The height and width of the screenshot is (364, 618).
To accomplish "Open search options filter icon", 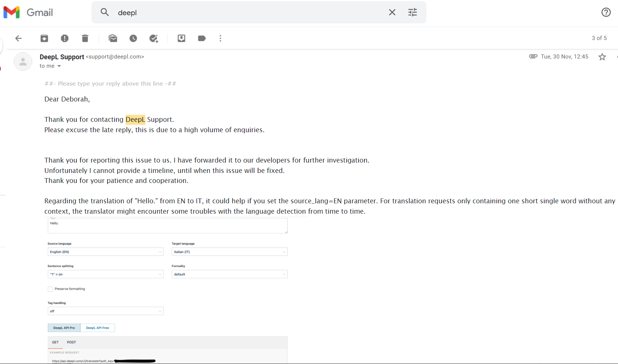I will pyautogui.click(x=413, y=12).
